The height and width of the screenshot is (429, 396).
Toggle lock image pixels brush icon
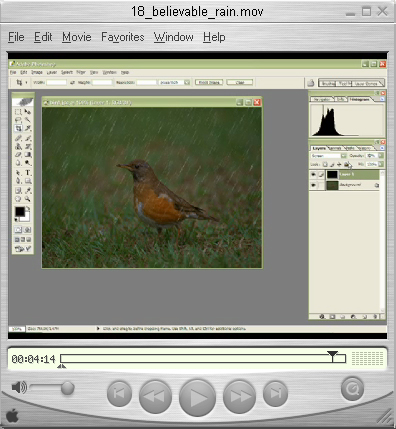point(332,164)
